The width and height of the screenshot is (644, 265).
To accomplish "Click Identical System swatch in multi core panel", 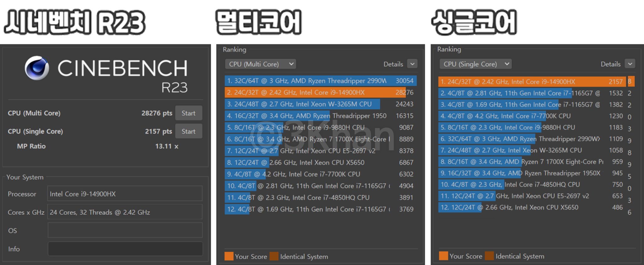I will pos(274,256).
